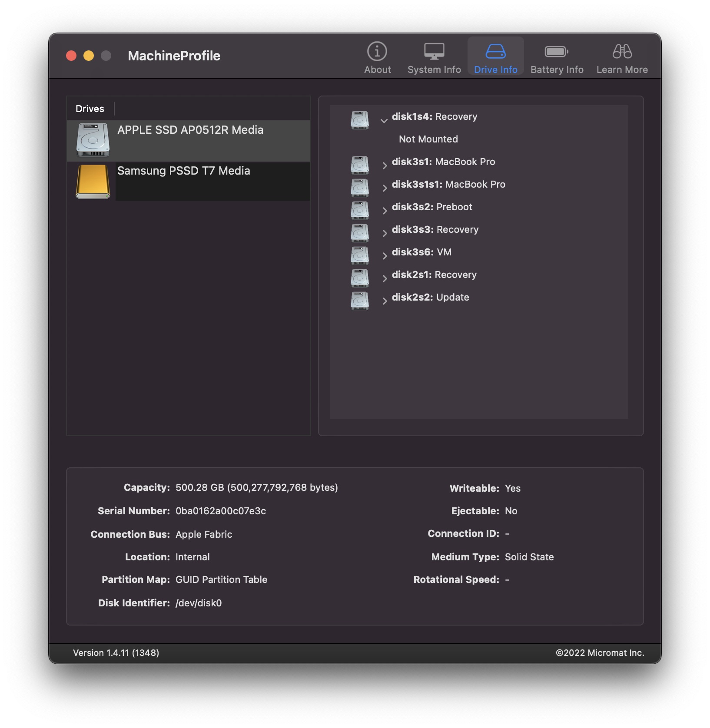Click capacity value 500.28 GB
The height and width of the screenshot is (728, 710).
click(x=256, y=487)
